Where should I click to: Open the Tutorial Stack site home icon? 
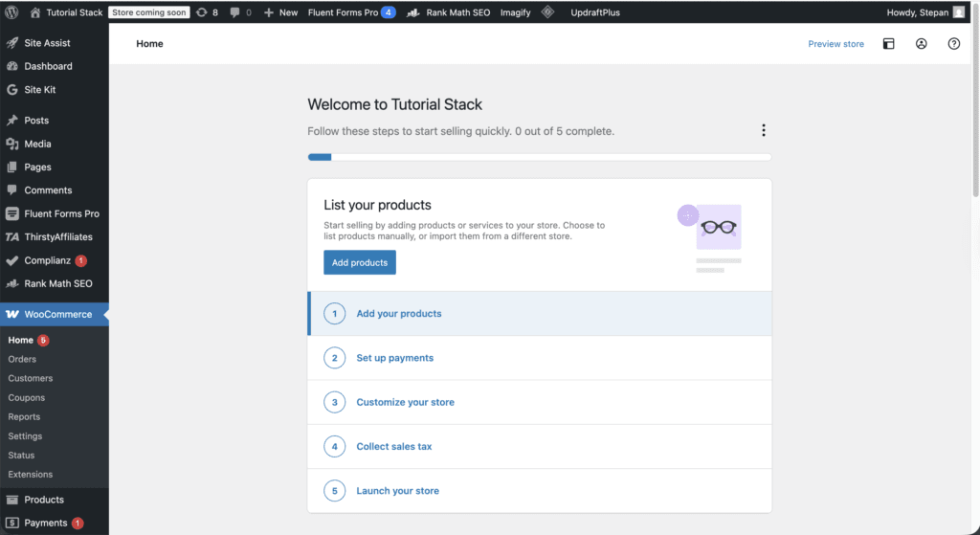click(35, 11)
